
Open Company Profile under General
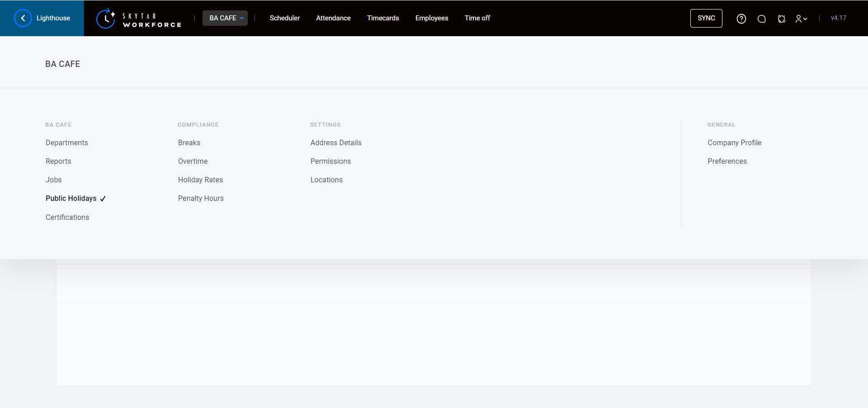click(734, 142)
